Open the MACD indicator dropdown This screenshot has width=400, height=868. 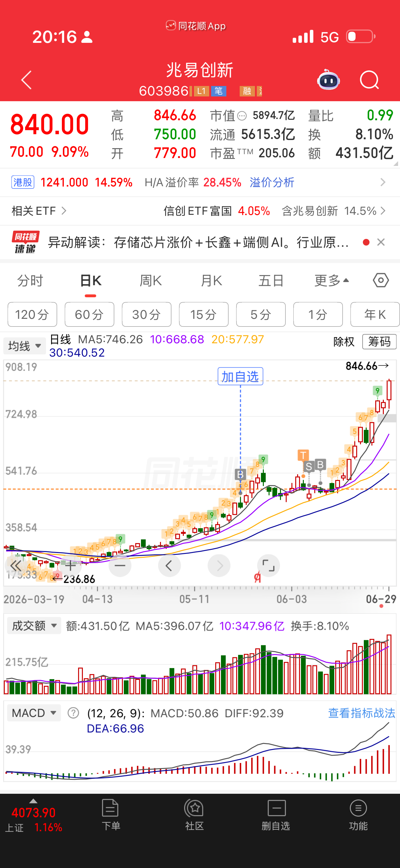point(34,713)
